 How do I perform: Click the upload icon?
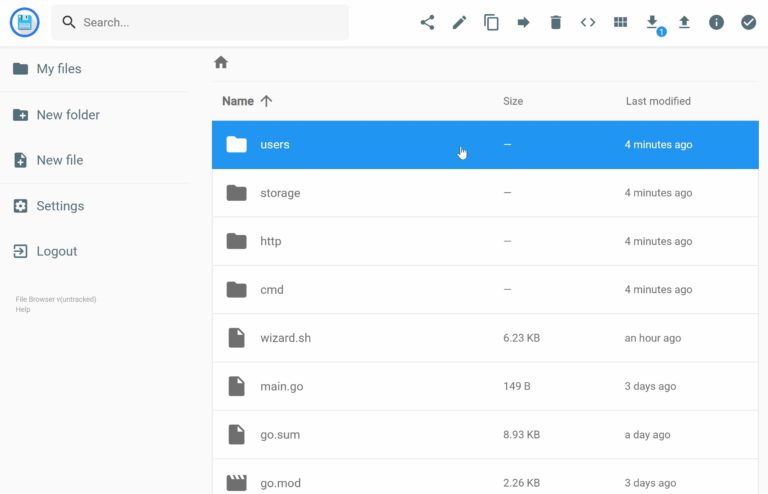pos(684,22)
